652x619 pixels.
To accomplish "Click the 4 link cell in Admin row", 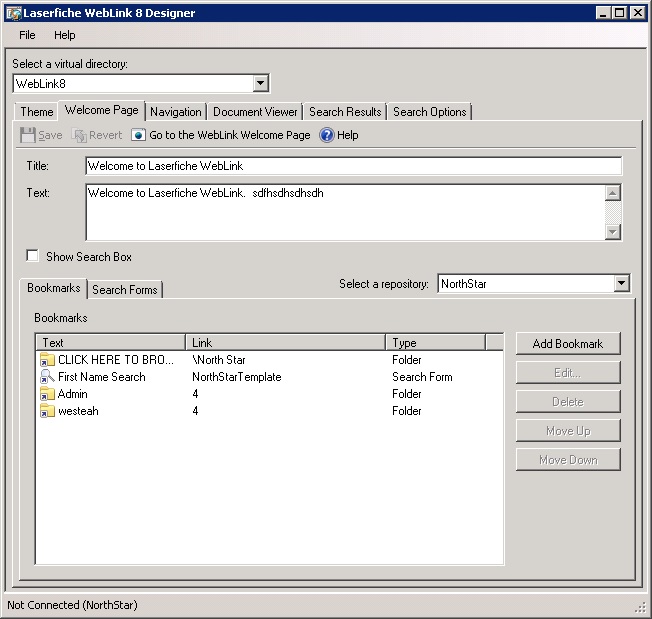I will 195,394.
